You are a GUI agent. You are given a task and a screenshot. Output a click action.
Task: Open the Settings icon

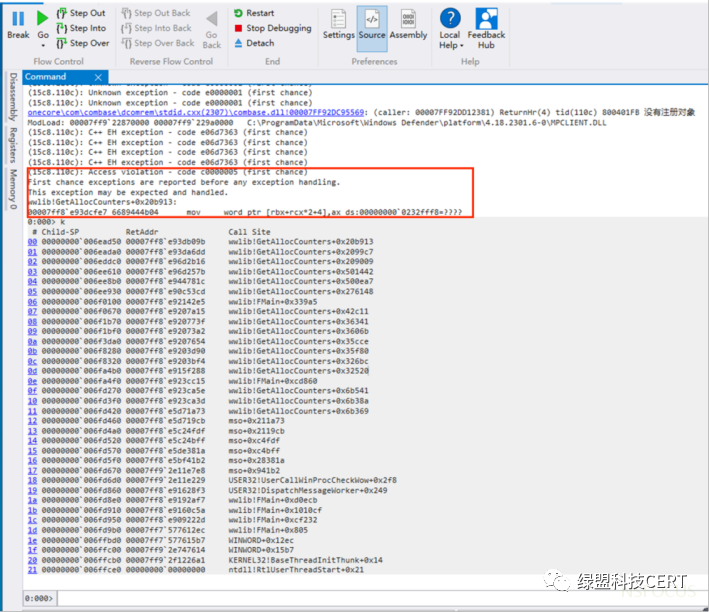339,19
